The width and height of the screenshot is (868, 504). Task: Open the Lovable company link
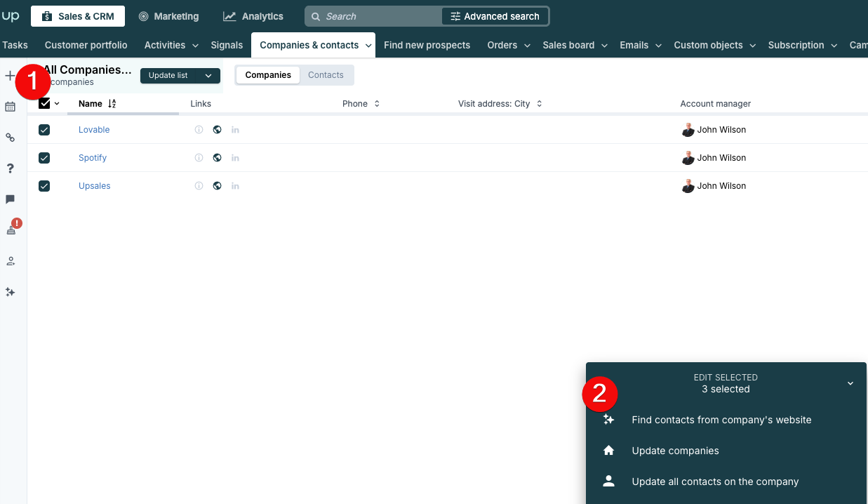point(94,130)
